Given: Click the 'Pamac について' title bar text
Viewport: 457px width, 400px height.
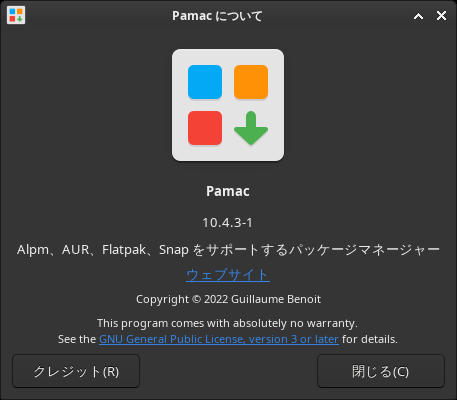Looking at the screenshot, I should tap(217, 16).
